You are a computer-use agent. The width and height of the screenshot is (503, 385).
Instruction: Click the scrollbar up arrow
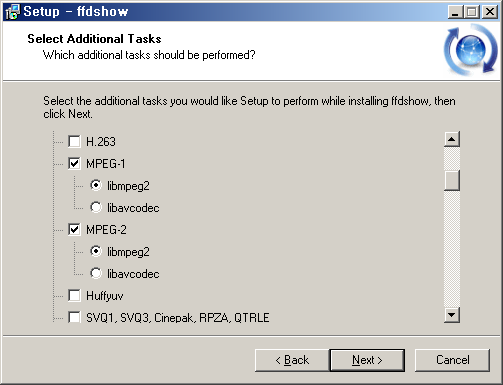pos(452,139)
